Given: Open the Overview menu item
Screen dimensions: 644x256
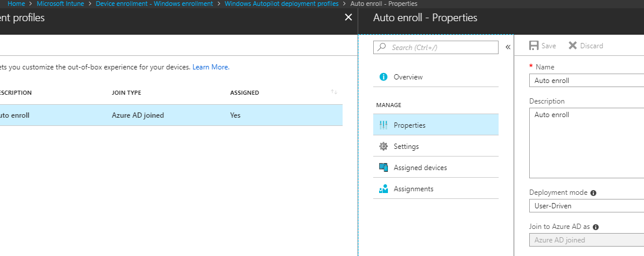Looking at the screenshot, I should tap(436, 77).
